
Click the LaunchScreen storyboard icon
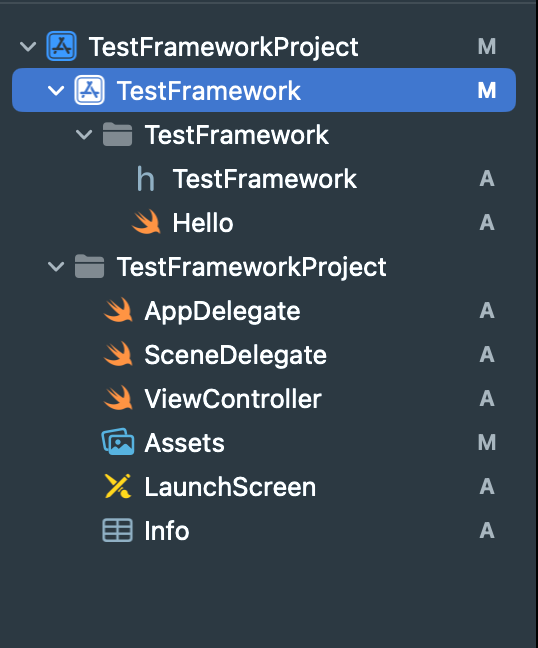coord(118,486)
